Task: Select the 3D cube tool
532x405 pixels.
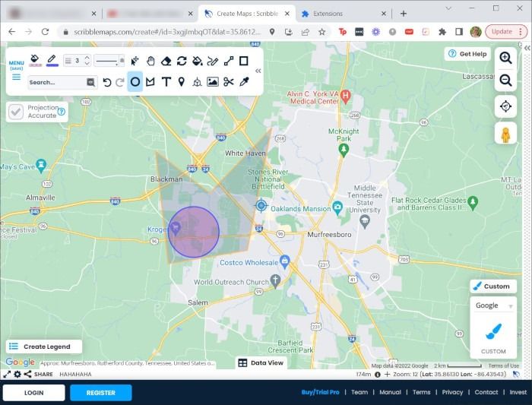Action: [197, 82]
